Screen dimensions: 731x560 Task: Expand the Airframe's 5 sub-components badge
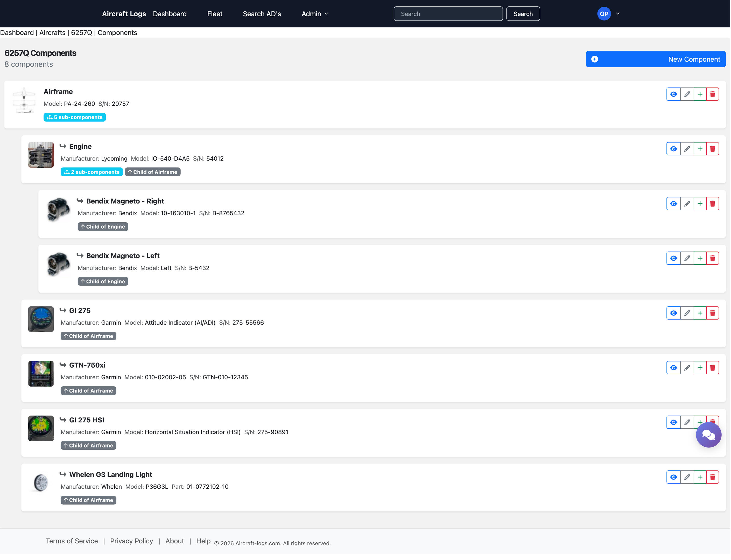(75, 117)
